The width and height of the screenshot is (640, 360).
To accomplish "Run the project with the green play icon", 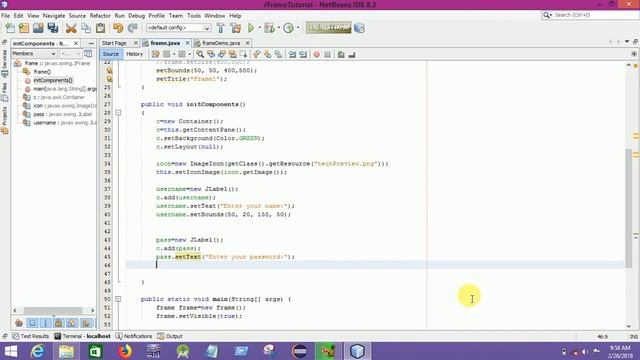I will coord(251,28).
